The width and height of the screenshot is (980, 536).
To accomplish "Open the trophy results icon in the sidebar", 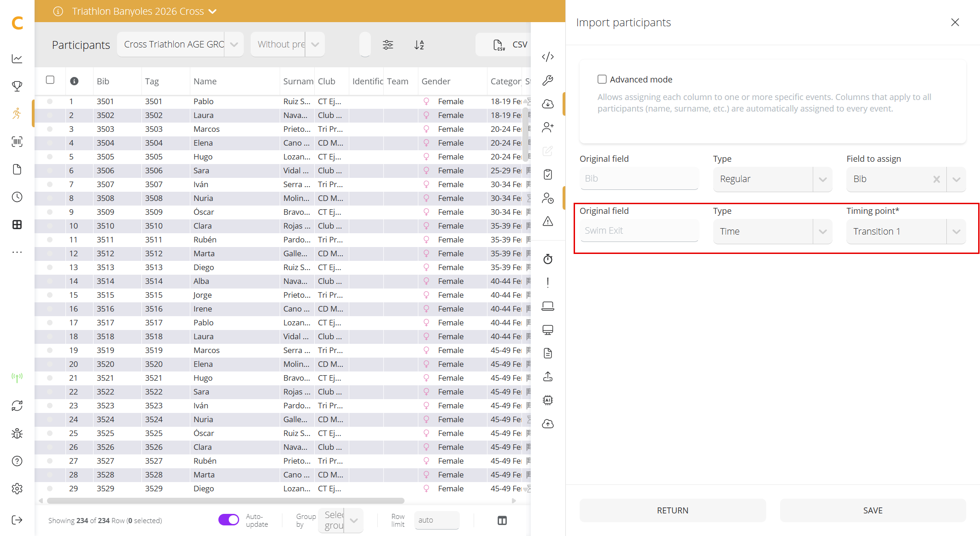I will pyautogui.click(x=17, y=86).
